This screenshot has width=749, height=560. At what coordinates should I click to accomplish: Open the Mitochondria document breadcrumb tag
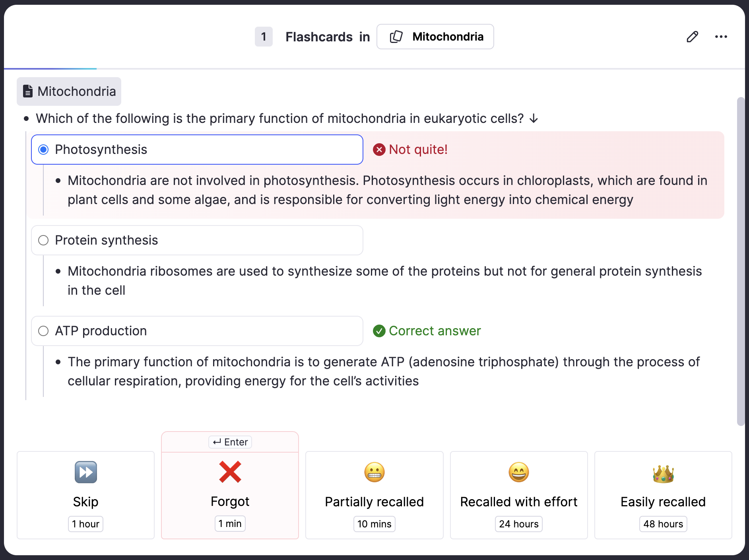[69, 91]
